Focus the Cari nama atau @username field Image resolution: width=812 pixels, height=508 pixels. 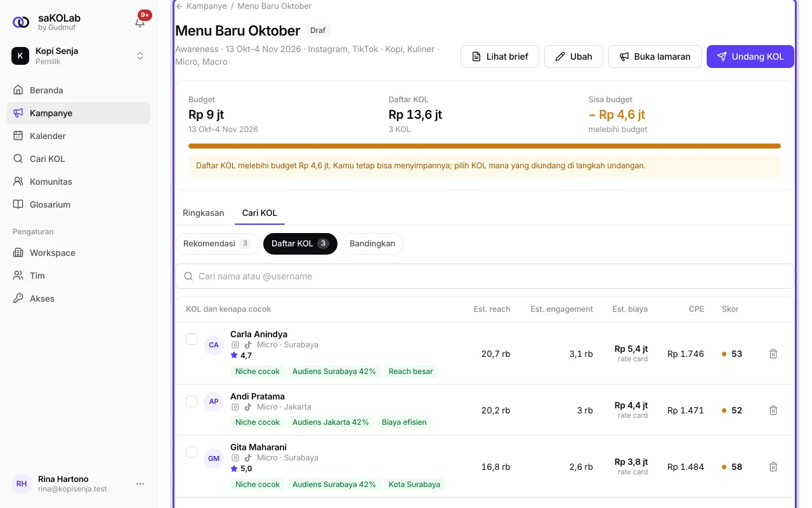click(x=485, y=276)
